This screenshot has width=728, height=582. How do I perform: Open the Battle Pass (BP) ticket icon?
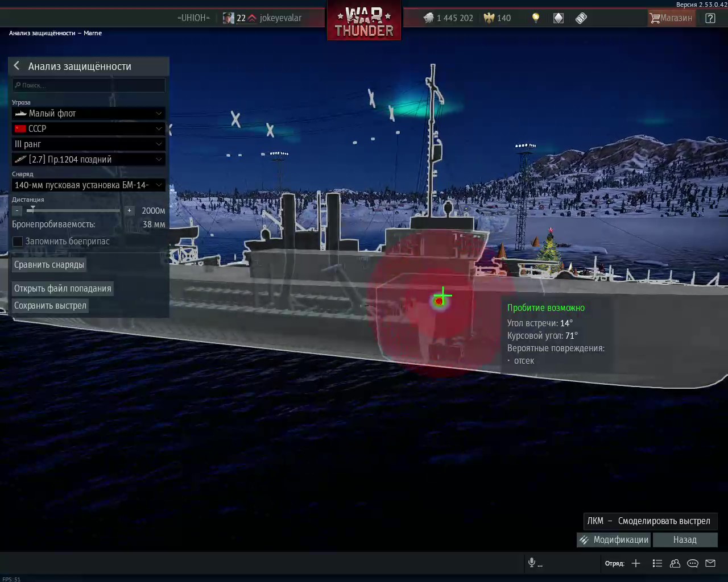pyautogui.click(x=581, y=18)
